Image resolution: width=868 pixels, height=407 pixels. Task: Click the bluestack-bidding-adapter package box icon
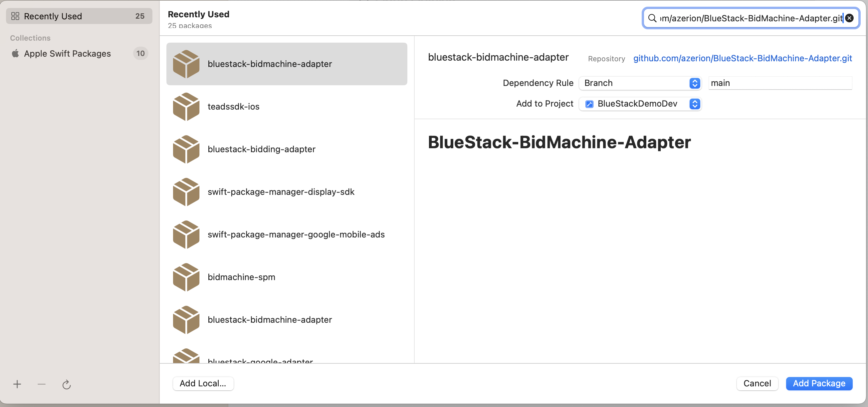pyautogui.click(x=186, y=149)
